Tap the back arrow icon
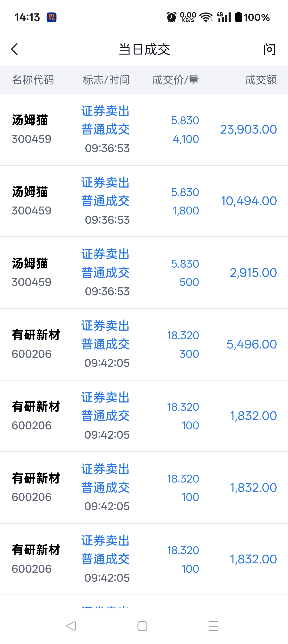Image resolution: width=288 pixels, height=644 pixels. point(14,49)
